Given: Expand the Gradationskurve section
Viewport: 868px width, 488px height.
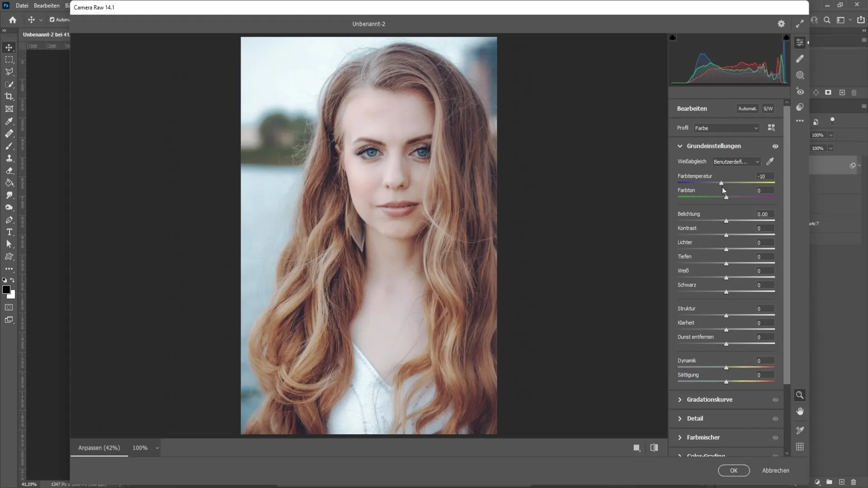Looking at the screenshot, I should 679,400.
